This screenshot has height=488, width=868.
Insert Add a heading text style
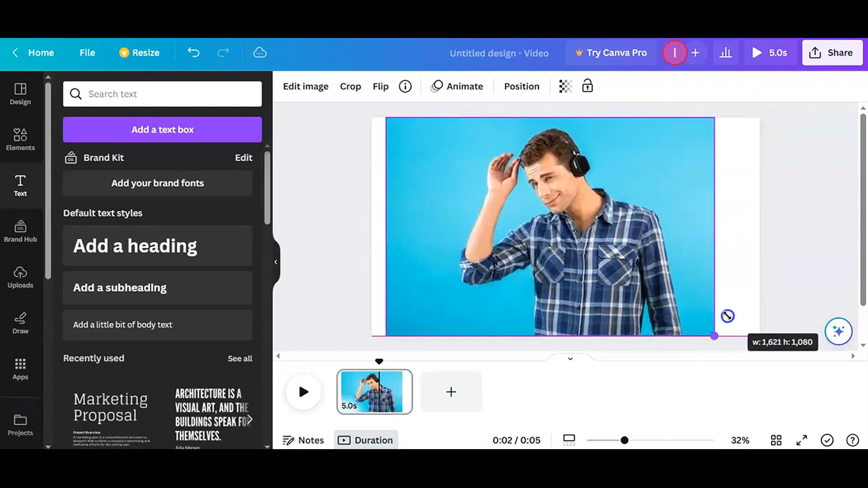pos(158,246)
